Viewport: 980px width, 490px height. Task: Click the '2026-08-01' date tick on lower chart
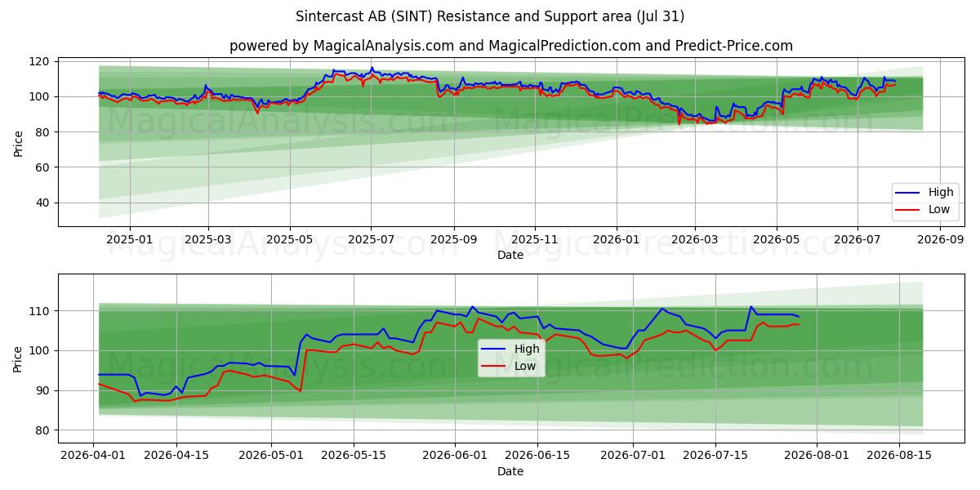point(815,456)
